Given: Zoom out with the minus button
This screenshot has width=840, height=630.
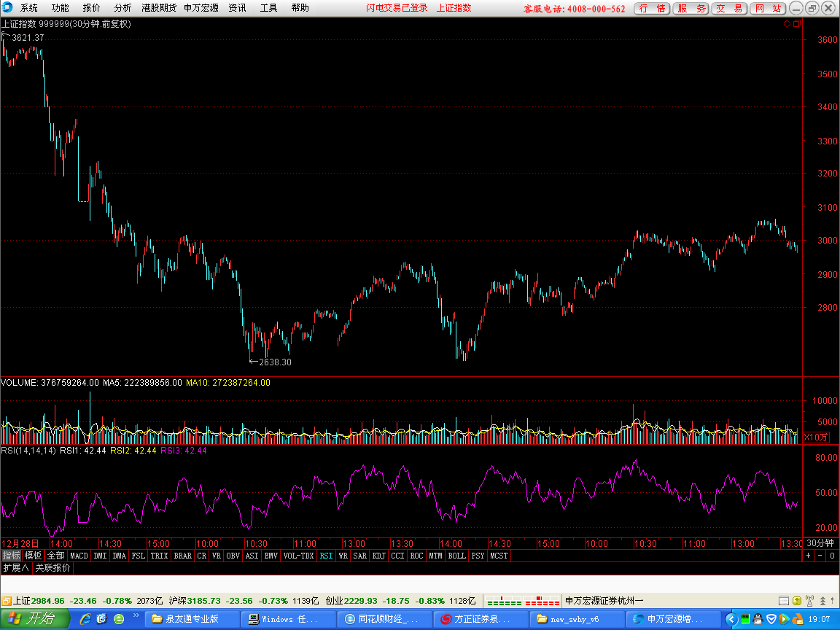Looking at the screenshot, I should [820, 556].
